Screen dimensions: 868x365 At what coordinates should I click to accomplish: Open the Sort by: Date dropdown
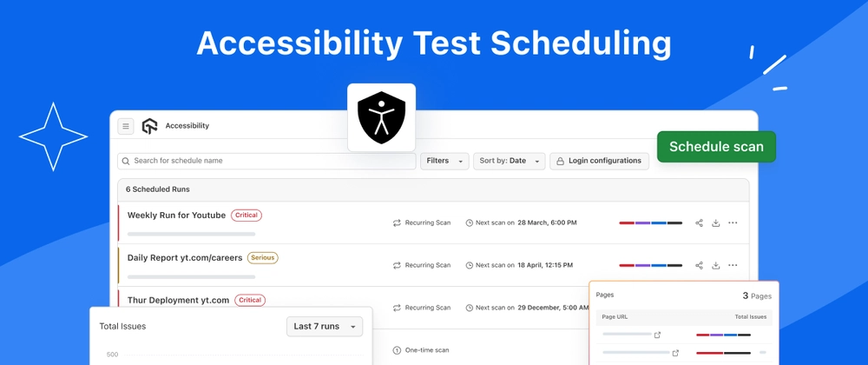[x=510, y=161]
